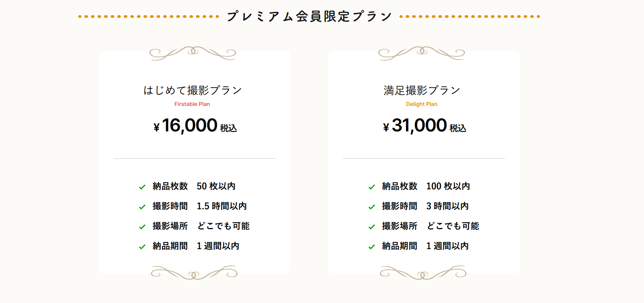This screenshot has height=303, width=644.
Task: Select the ¥16,000 税込 price
Action: click(x=195, y=126)
